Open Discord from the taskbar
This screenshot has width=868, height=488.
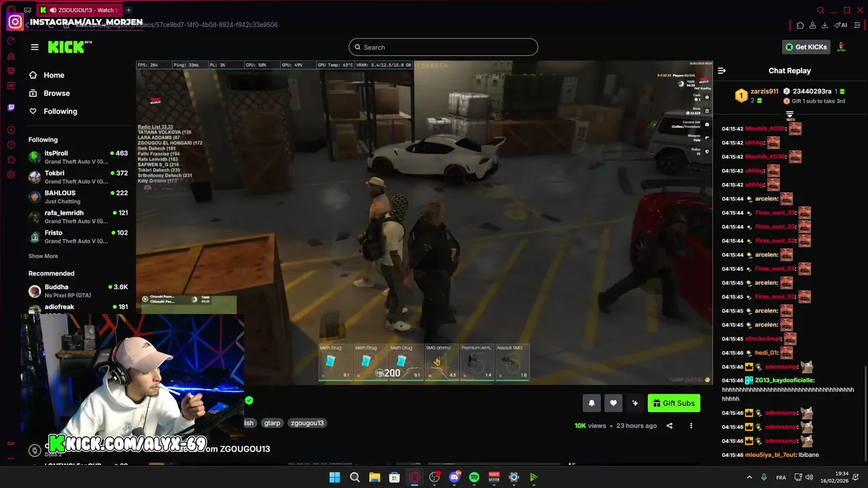(454, 477)
